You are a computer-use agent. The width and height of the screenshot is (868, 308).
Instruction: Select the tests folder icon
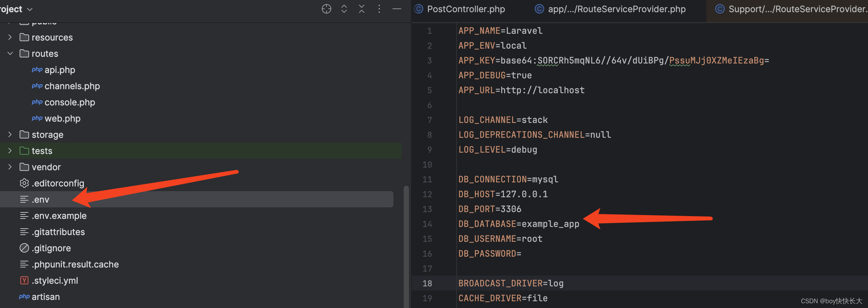24,151
